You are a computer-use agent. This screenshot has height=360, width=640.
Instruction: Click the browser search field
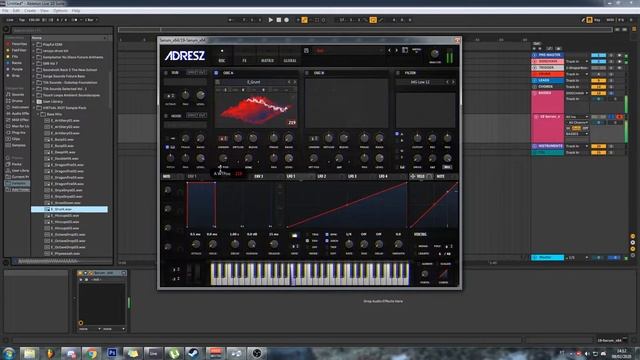[x=61, y=30]
